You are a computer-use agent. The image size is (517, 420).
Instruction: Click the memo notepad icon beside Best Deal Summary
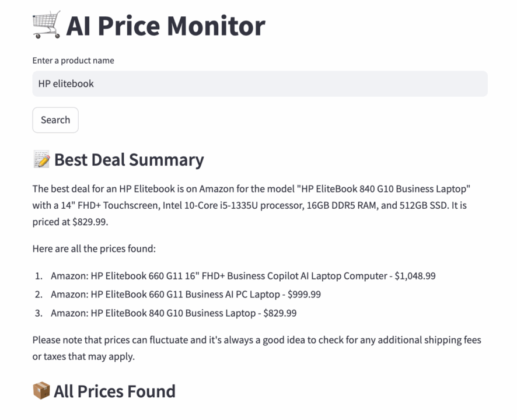point(41,159)
